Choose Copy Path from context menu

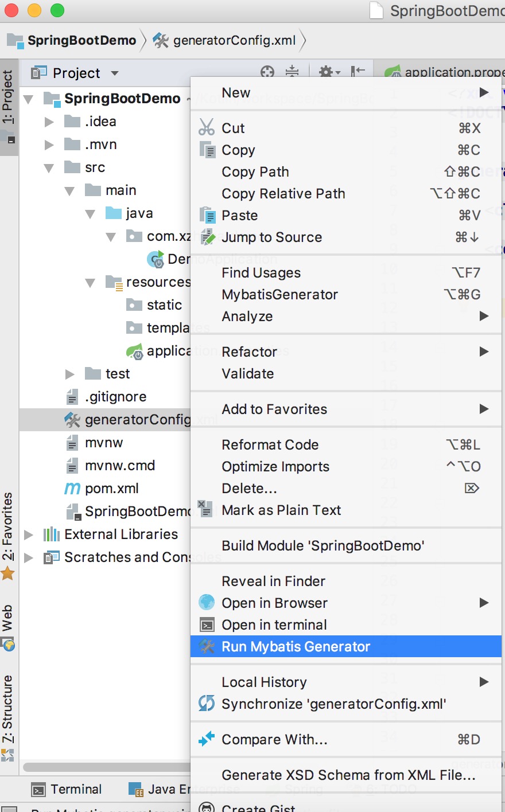click(x=346, y=171)
